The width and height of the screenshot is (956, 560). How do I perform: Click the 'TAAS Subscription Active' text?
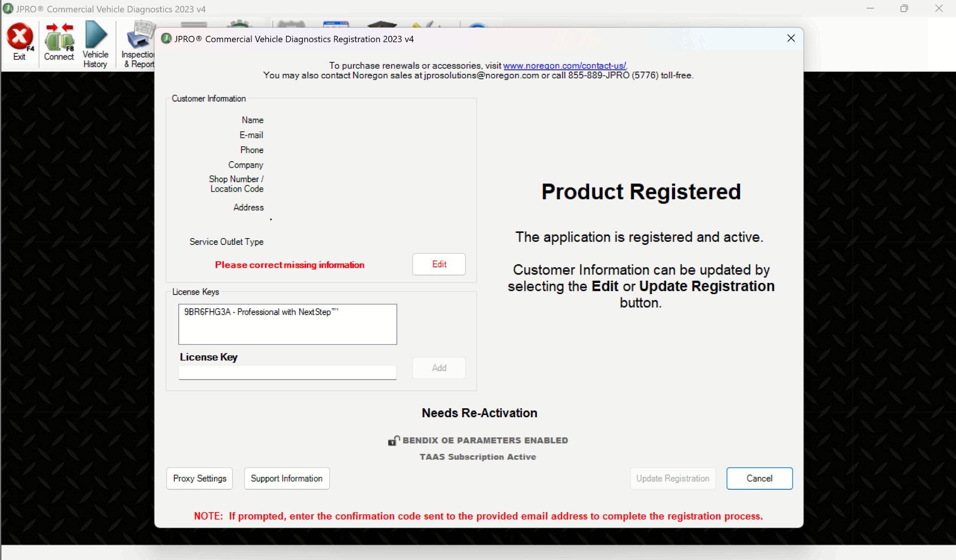pyautogui.click(x=478, y=457)
